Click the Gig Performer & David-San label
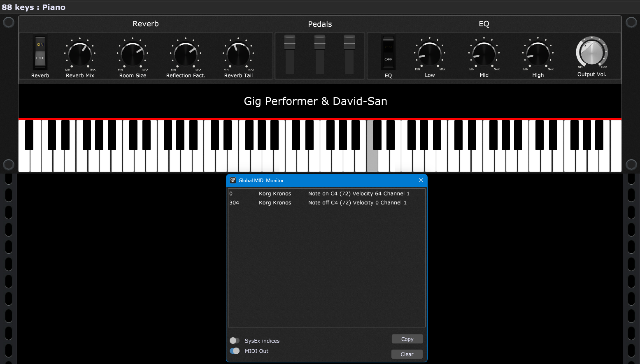 tap(316, 101)
